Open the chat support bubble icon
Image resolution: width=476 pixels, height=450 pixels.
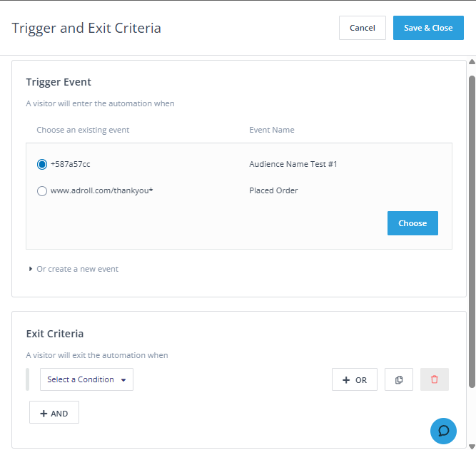point(443,431)
